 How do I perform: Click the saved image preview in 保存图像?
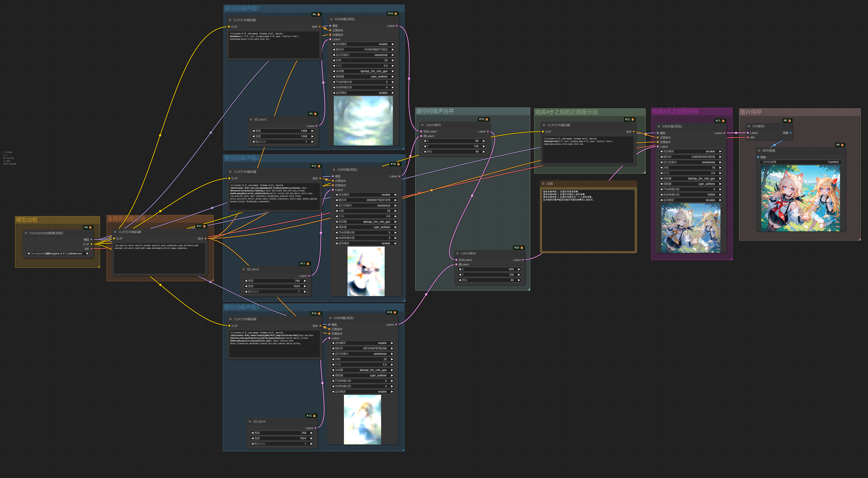[800, 198]
